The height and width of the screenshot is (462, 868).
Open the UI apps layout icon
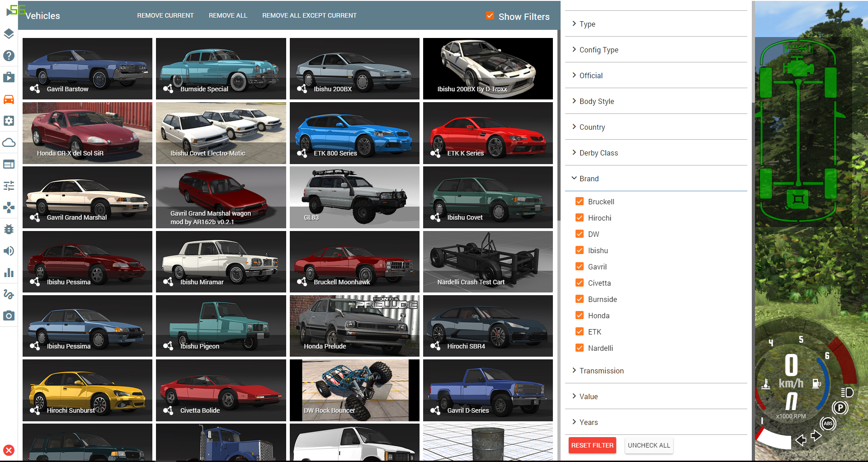coord(9,164)
